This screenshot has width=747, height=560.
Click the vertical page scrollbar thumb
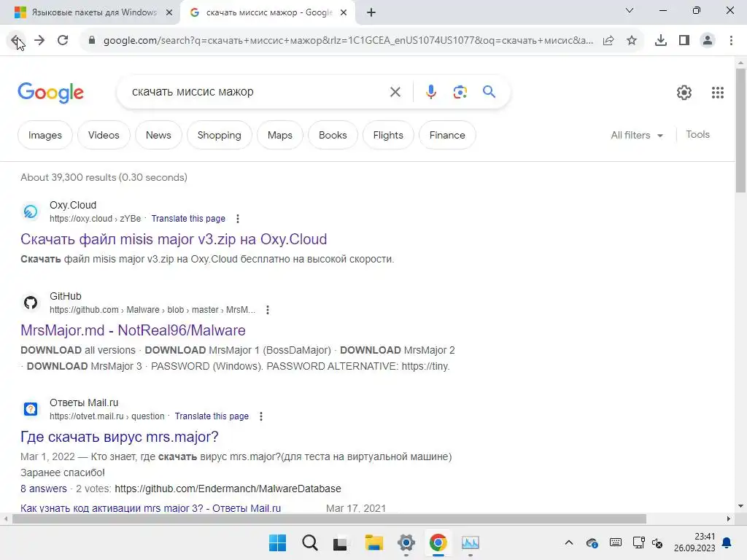click(740, 130)
